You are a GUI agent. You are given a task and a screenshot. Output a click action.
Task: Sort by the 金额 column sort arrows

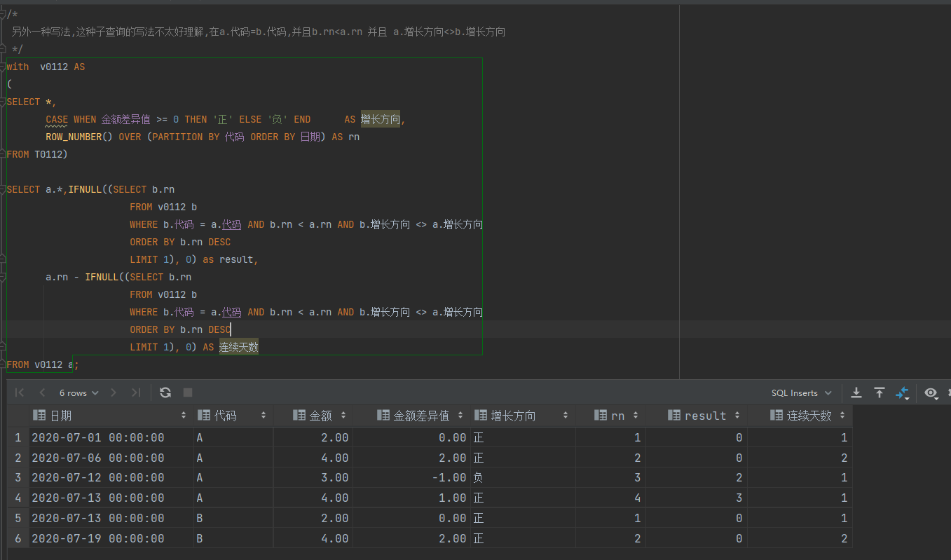(x=343, y=416)
